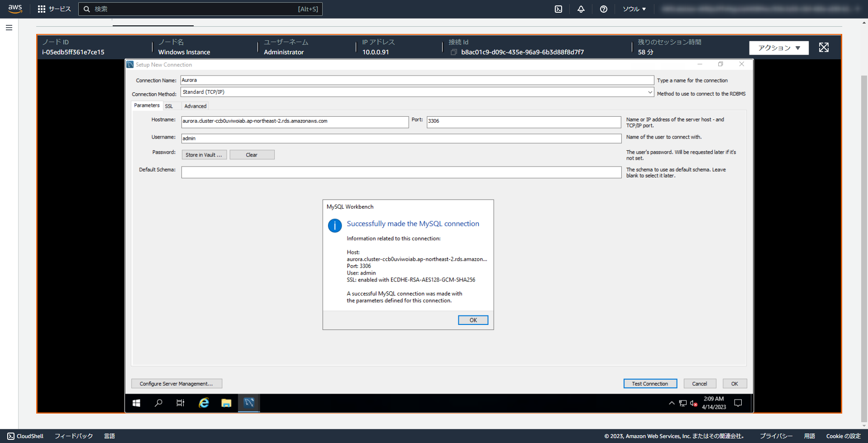The width and height of the screenshot is (868, 443).
Task: Open the AWS help icon
Action: tap(603, 9)
